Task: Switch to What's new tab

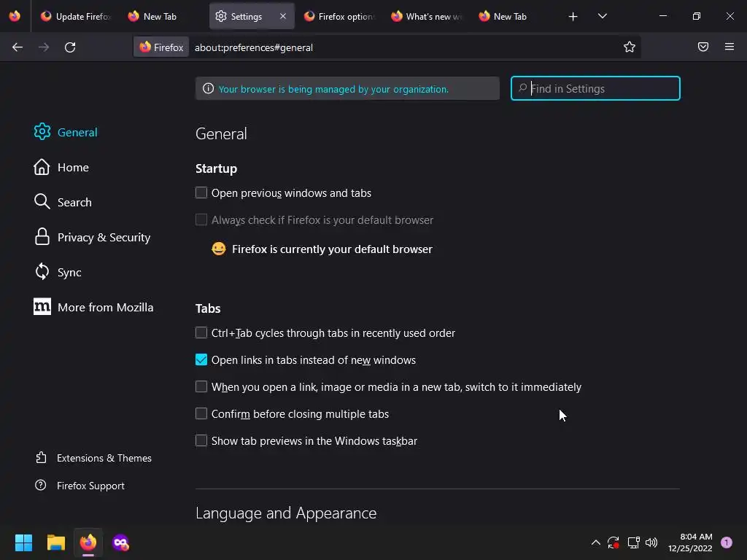Action: (427, 17)
